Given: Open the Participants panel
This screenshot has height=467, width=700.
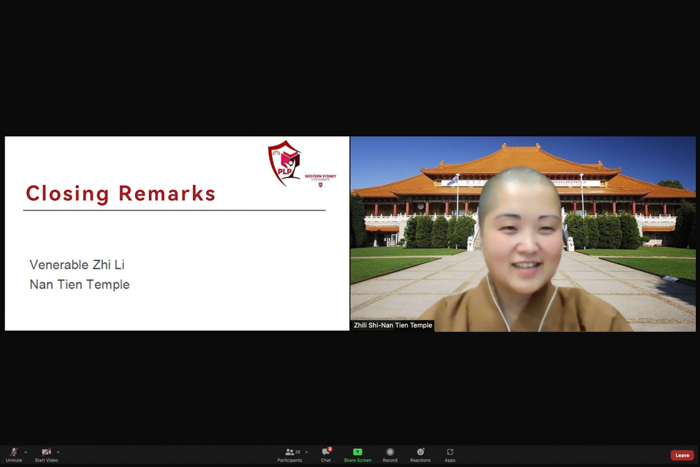Looking at the screenshot, I should [x=290, y=455].
